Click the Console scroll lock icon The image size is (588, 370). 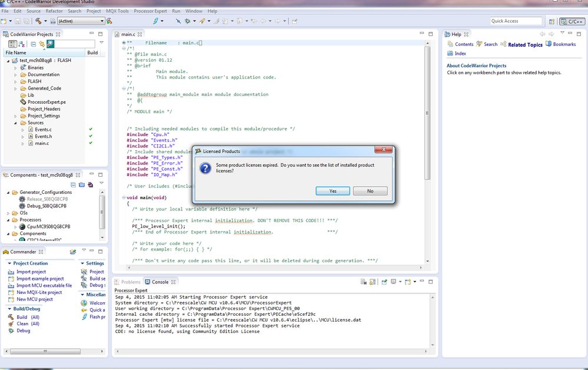[373, 282]
